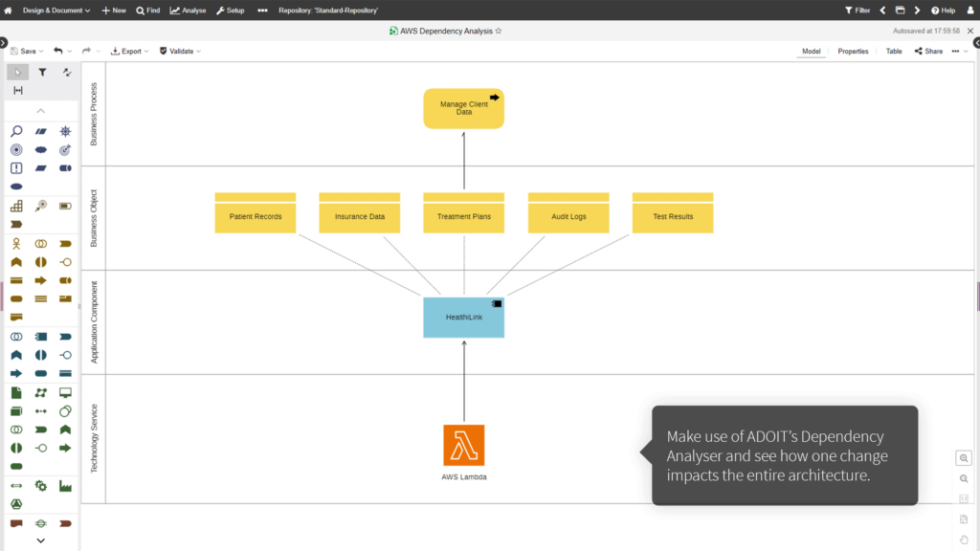Click the Zoom In magnifier icon
This screenshot has width=980, height=551.
[964, 458]
